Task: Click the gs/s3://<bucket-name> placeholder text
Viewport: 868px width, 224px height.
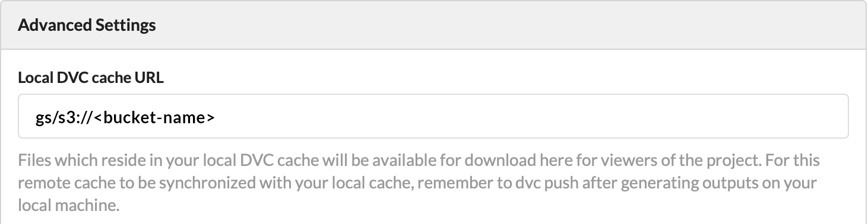Action: coord(125,117)
